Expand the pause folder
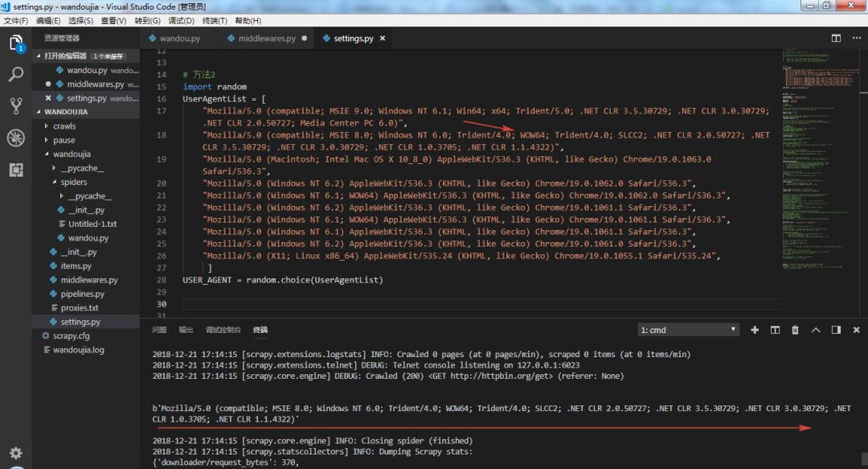 coord(86,140)
